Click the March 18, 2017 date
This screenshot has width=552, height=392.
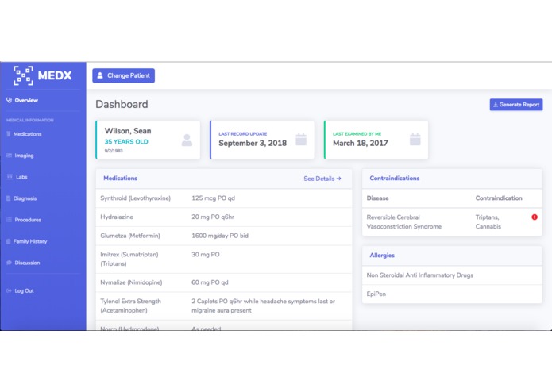click(361, 143)
